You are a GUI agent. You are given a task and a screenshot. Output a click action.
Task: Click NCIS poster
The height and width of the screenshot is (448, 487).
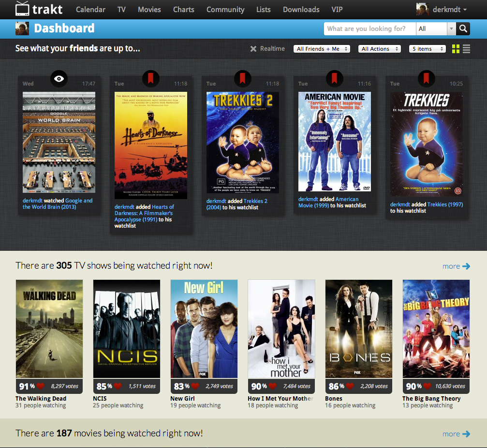[x=127, y=329]
